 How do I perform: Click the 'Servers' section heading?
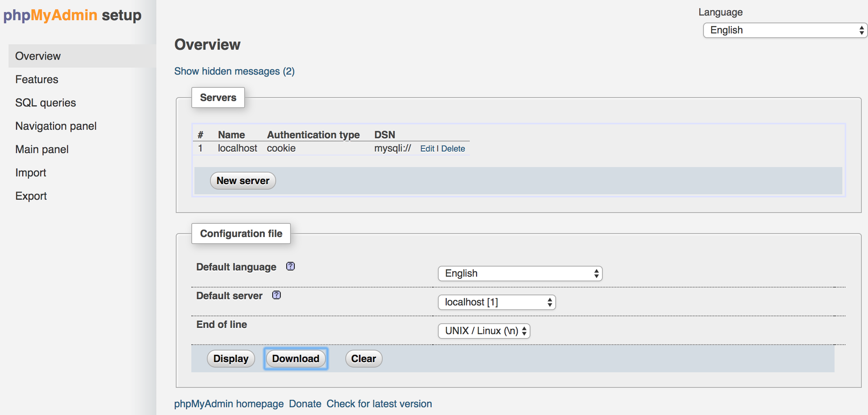click(218, 98)
